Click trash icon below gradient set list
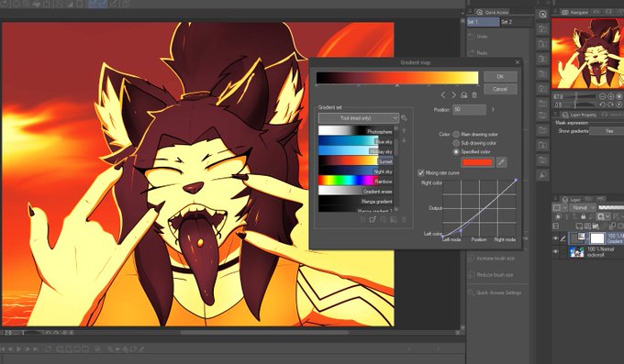This screenshot has height=364, width=624. pyautogui.click(x=405, y=220)
